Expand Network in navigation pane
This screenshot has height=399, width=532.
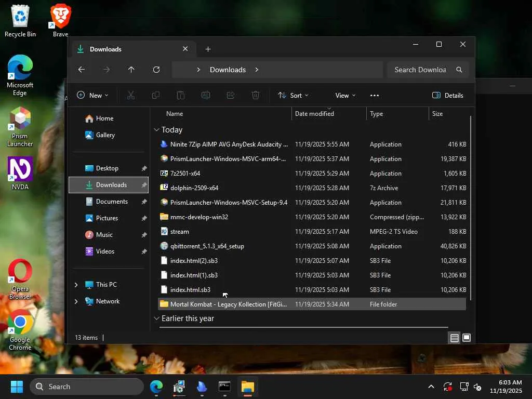pyautogui.click(x=76, y=301)
